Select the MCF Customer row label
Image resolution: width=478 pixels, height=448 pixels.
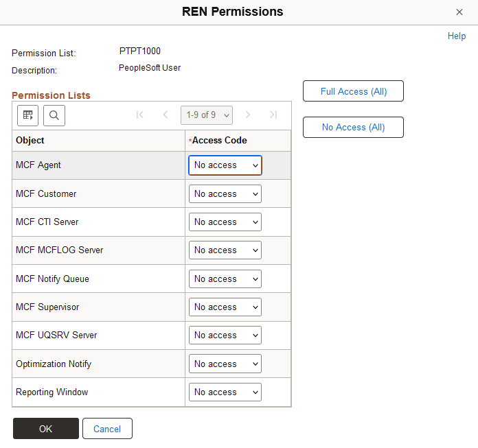click(x=46, y=193)
